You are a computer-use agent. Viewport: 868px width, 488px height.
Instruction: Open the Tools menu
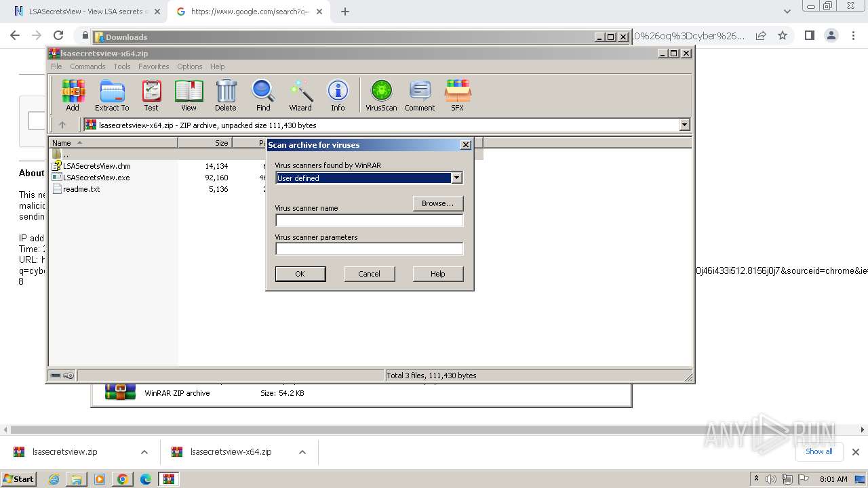[122, 66]
